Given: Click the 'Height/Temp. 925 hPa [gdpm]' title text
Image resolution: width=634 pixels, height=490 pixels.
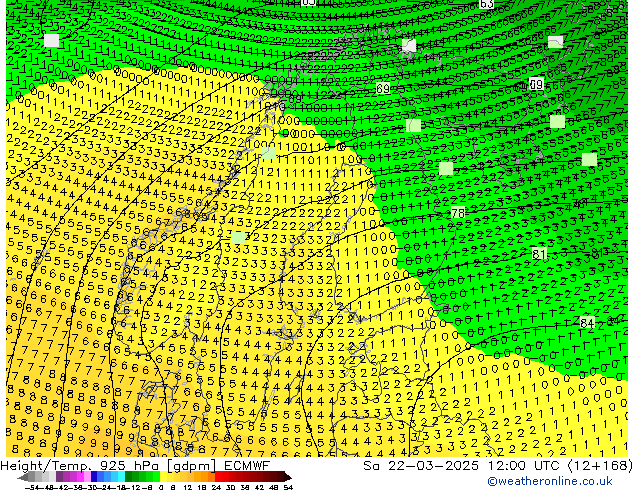Looking at the screenshot, I should point(108,466).
